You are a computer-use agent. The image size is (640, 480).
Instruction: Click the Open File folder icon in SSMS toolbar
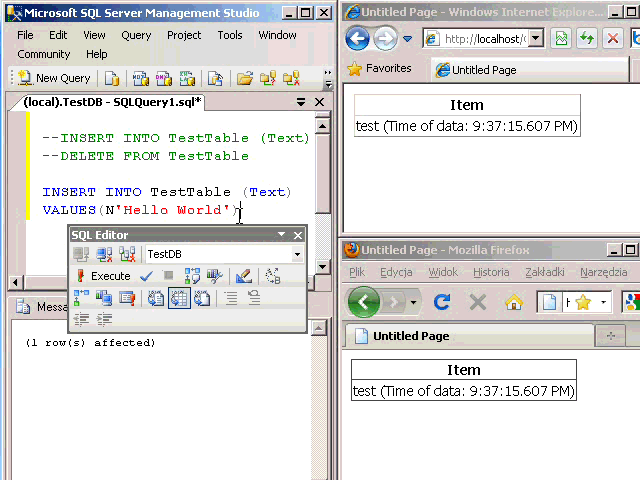[x=245, y=78]
